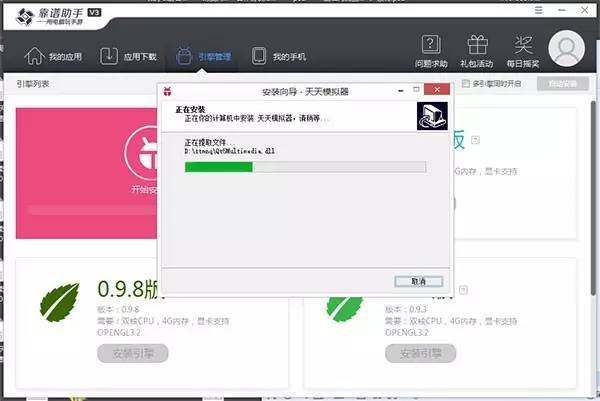Click the 问题求助 help icon
Image resolution: width=600 pixels, height=401 pixels.
pyautogui.click(x=431, y=51)
